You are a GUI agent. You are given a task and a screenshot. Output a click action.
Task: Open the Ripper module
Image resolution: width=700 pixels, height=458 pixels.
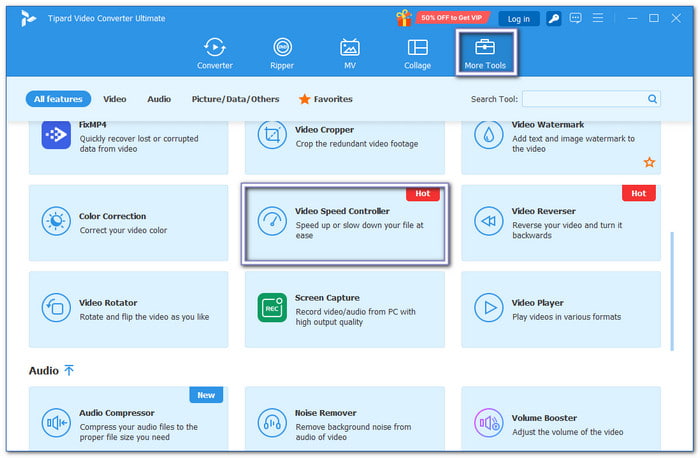(x=282, y=54)
